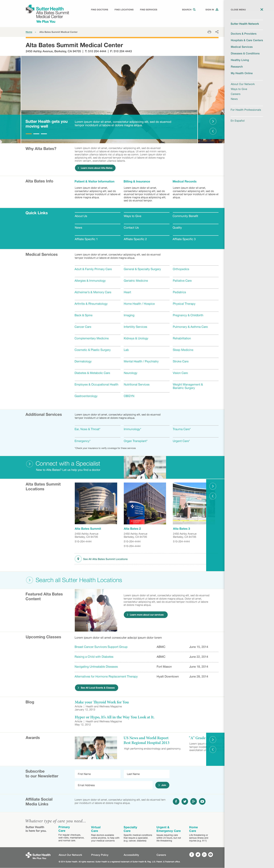Open Billing & Insurance link

pyautogui.click(x=137, y=181)
